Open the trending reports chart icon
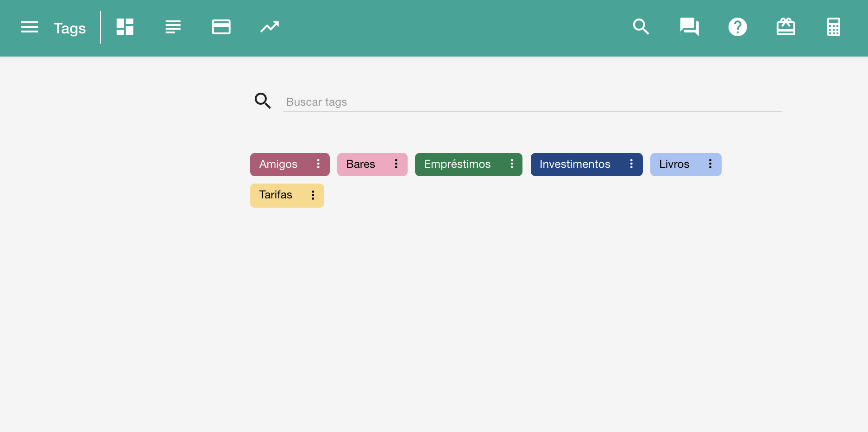Screen dimensions: 868x432 270,27
